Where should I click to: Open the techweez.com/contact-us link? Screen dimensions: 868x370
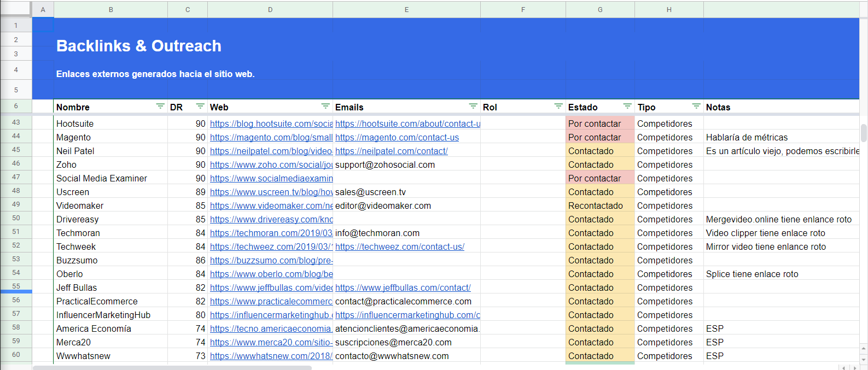[x=400, y=247]
